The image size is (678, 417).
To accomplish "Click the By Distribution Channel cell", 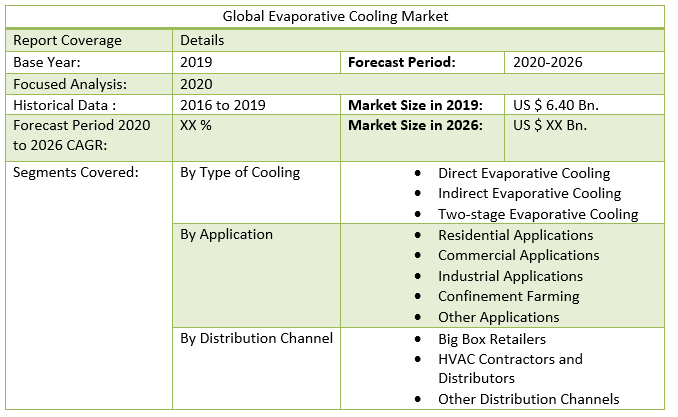I will click(x=256, y=338).
